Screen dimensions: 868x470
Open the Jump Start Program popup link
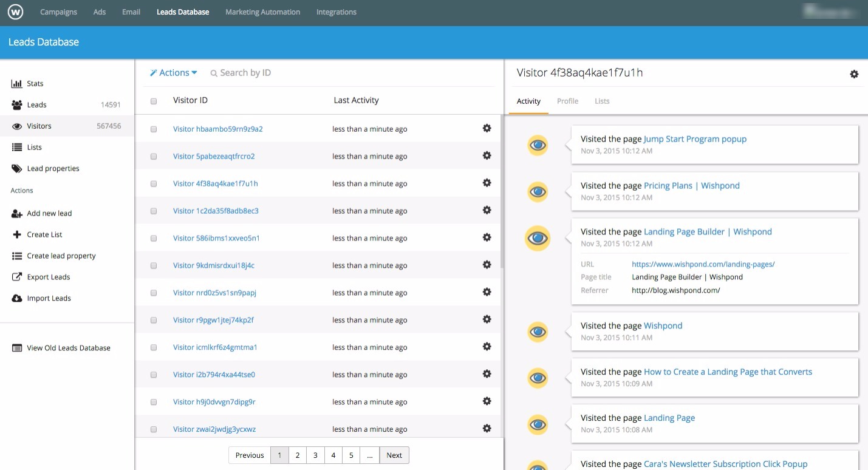click(695, 139)
